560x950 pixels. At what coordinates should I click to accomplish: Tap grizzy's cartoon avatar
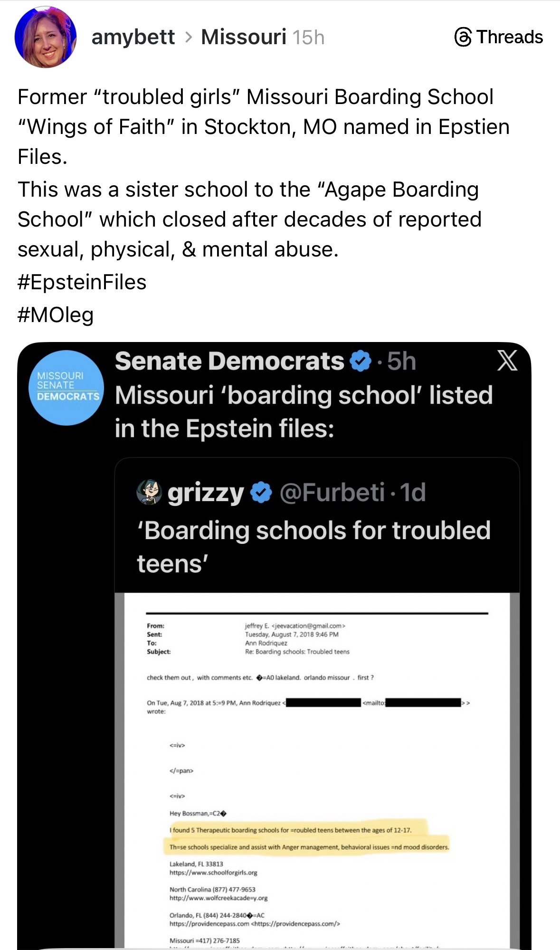149,492
